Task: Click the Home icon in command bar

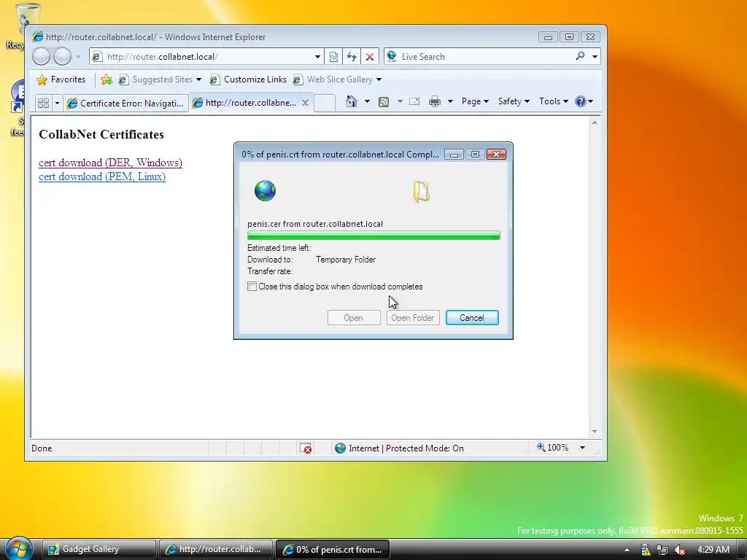Action: (x=352, y=101)
